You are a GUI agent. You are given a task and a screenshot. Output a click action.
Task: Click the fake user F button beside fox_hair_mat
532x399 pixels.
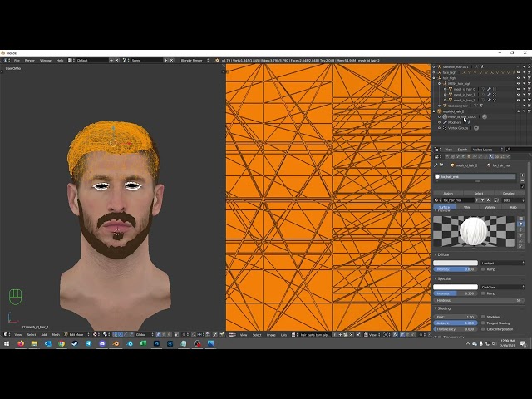tap(477, 200)
